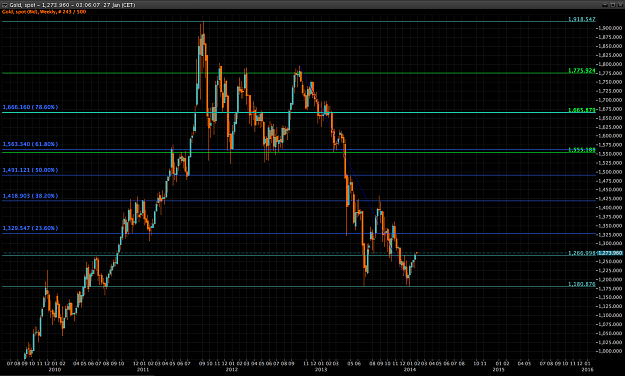Click the 1,500.000 price axis tick
This screenshot has height=376, width=625.
tap(610, 172)
